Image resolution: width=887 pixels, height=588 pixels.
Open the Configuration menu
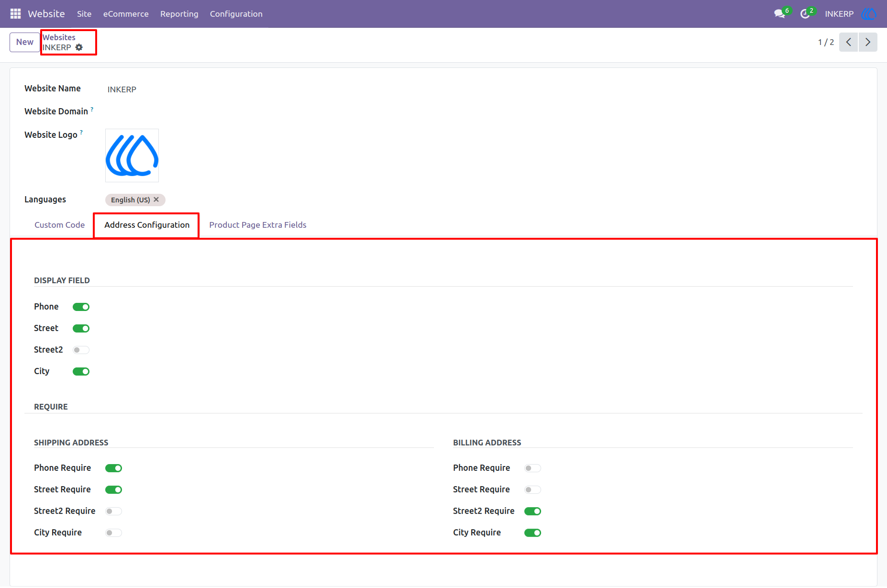point(236,14)
